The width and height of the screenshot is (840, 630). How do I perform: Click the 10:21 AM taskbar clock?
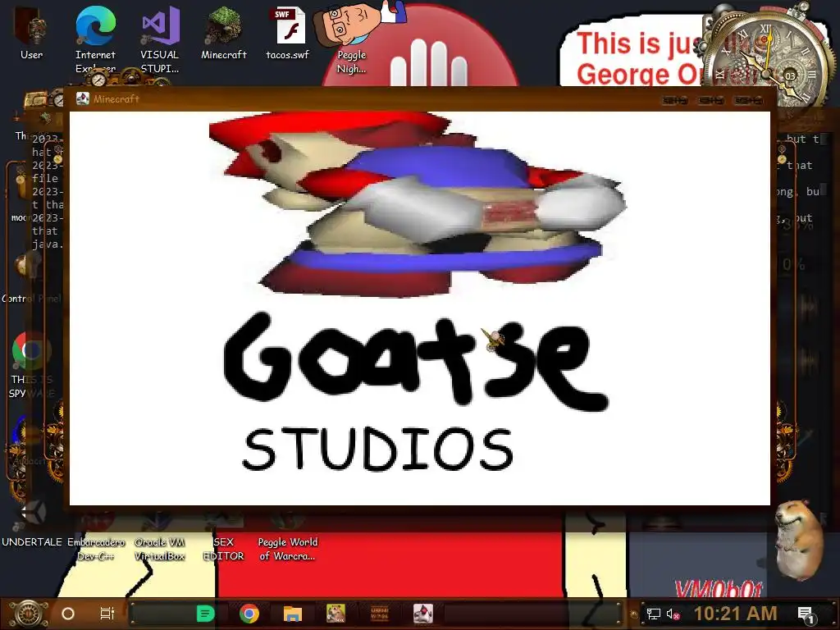pos(735,614)
